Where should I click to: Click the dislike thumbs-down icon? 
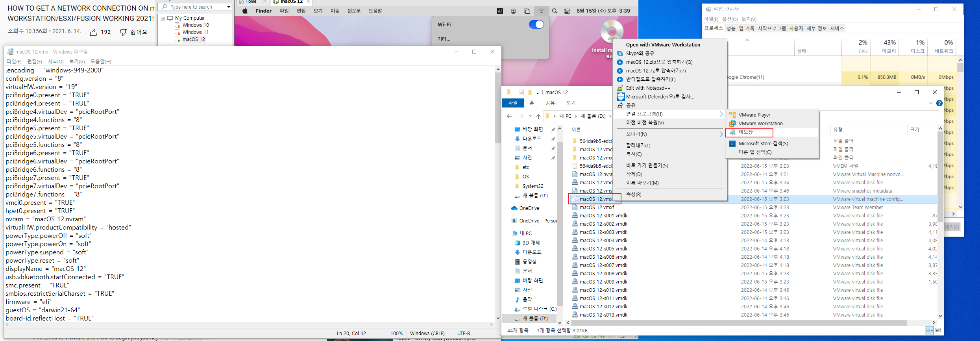pos(124,32)
